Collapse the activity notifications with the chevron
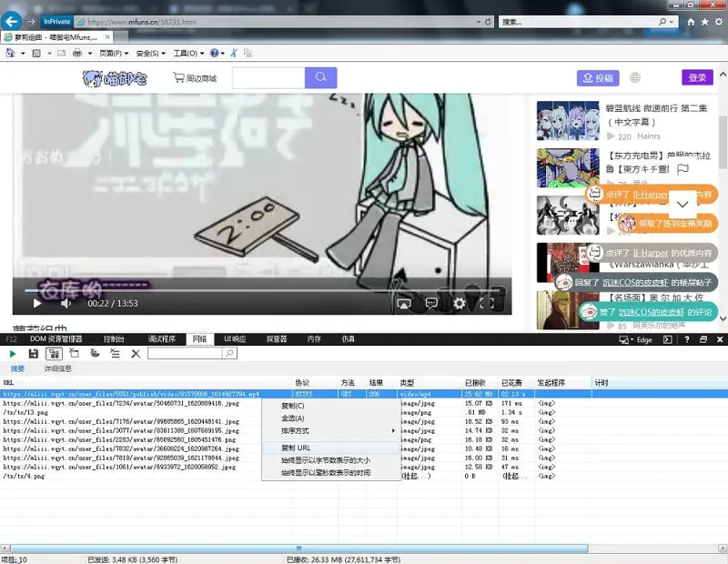Screen dimensions: 728x564 click(682, 204)
